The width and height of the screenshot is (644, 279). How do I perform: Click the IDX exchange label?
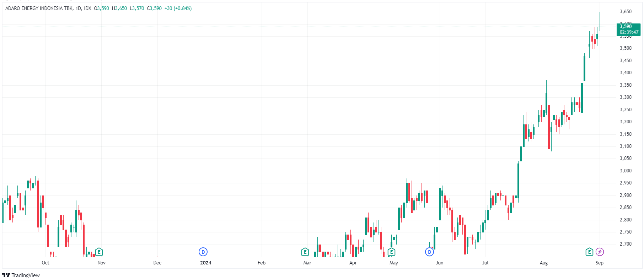tap(87, 8)
